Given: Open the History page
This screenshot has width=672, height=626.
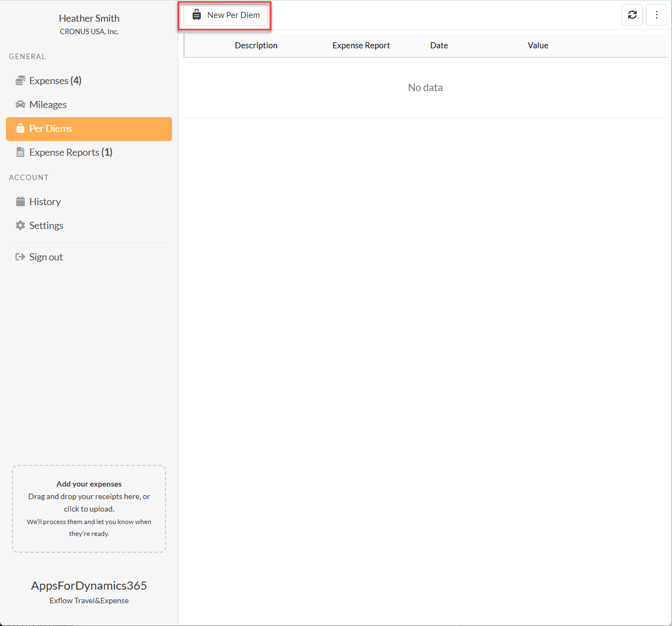Looking at the screenshot, I should pyautogui.click(x=45, y=202).
